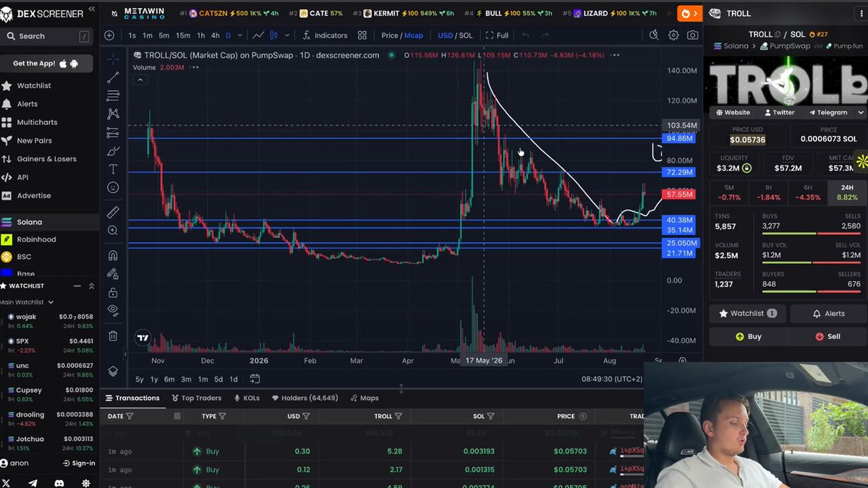
Task: Select the 24H stats tab
Action: (847, 193)
